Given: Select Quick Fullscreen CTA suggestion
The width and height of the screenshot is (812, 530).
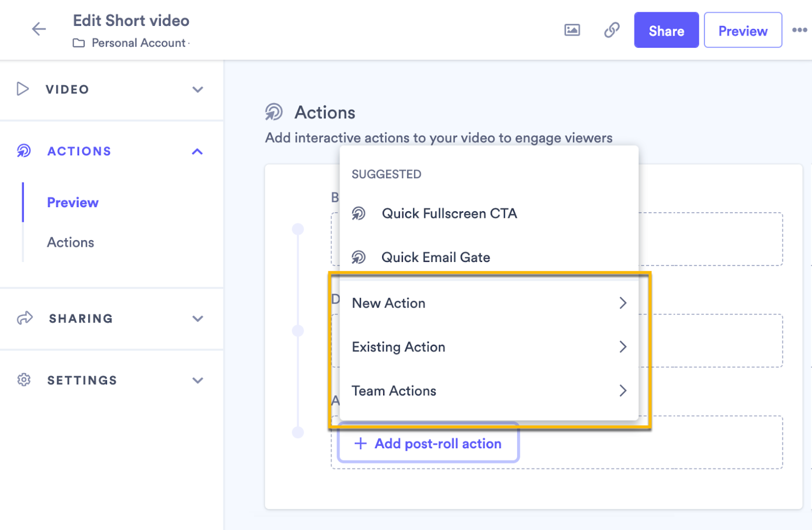Looking at the screenshot, I should click(x=489, y=214).
